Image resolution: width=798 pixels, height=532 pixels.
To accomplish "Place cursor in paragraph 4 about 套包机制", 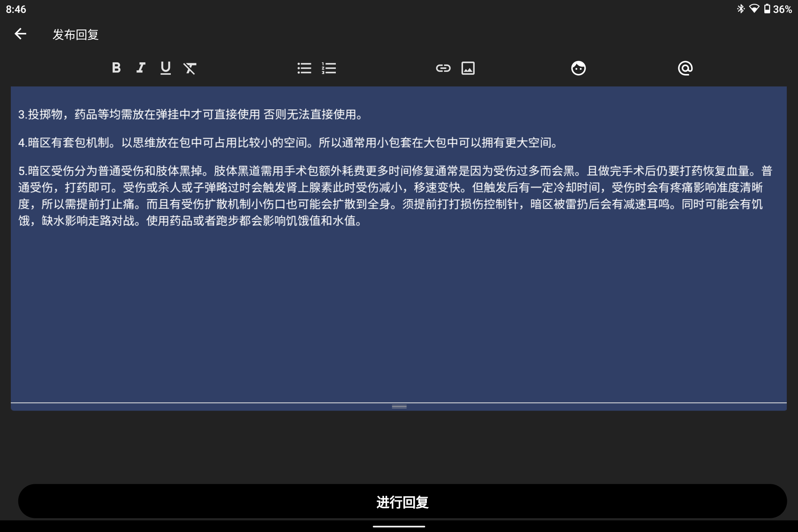I will [x=288, y=143].
